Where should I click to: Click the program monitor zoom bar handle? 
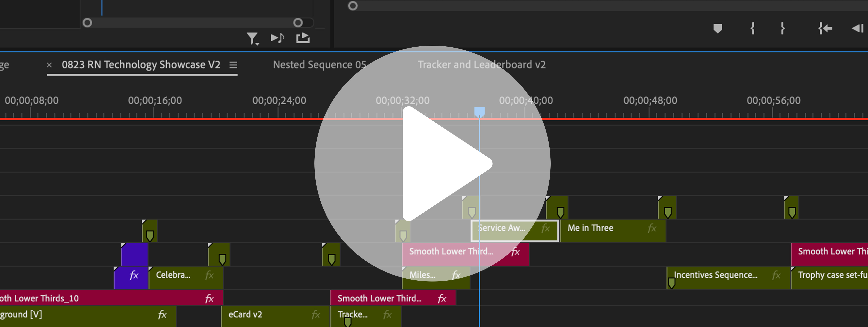coord(353,6)
